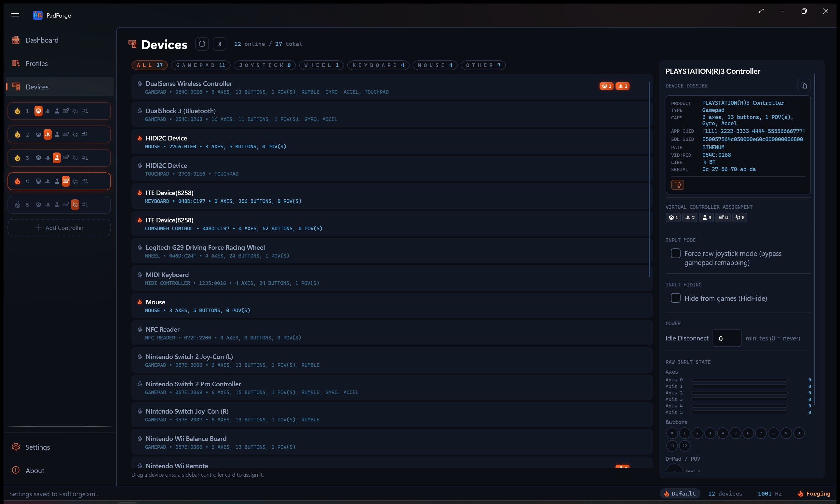The image size is (840, 504).
Task: Click flame power icon on controller card 2
Action: click(x=17, y=135)
